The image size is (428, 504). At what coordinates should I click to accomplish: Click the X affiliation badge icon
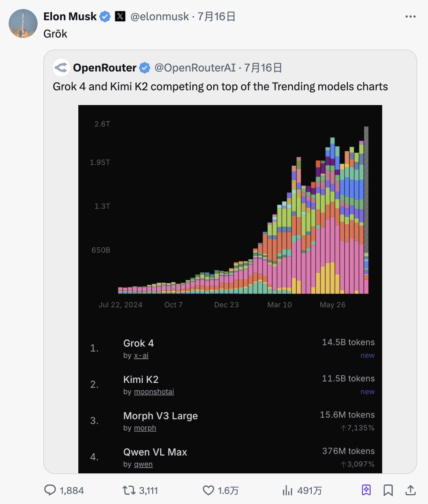click(120, 17)
